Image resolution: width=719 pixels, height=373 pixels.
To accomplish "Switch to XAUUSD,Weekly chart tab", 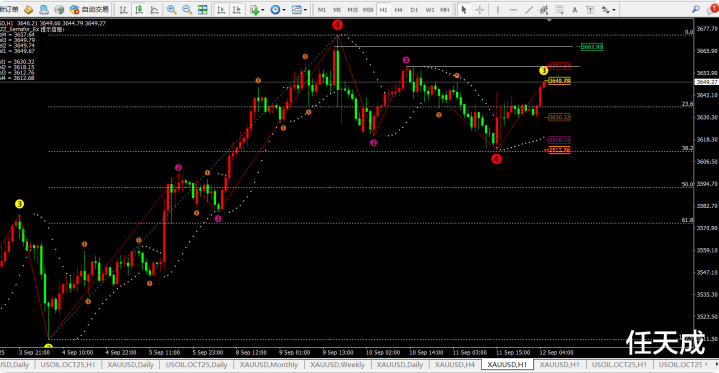I will click(x=337, y=365).
